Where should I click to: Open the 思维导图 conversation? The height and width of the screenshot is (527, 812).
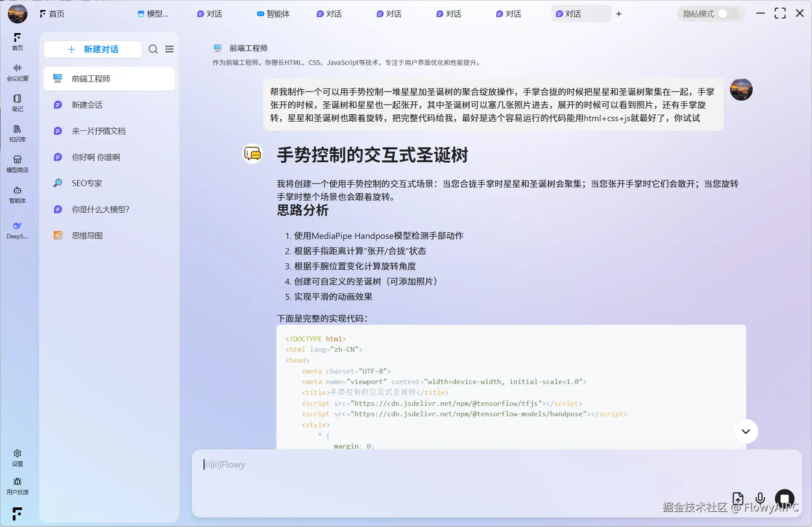pyautogui.click(x=109, y=236)
